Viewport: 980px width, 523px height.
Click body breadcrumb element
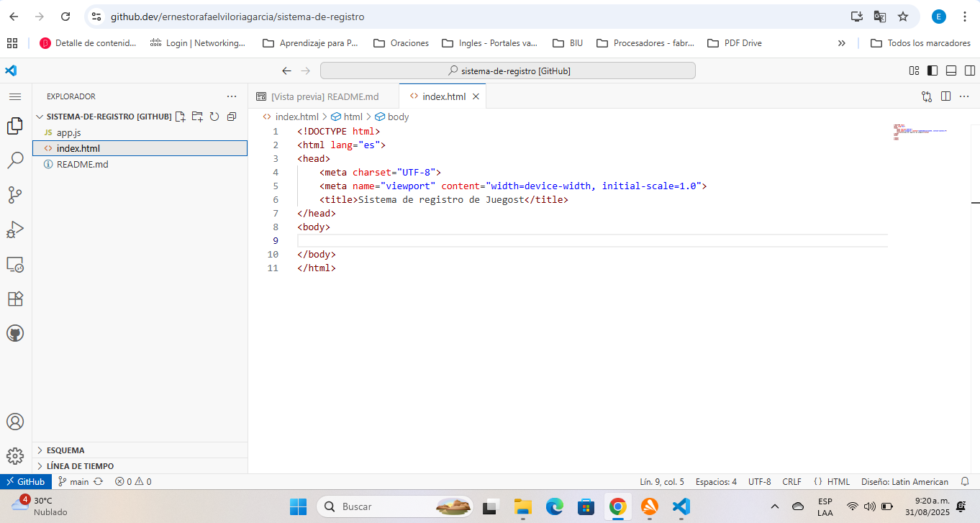pyautogui.click(x=391, y=117)
